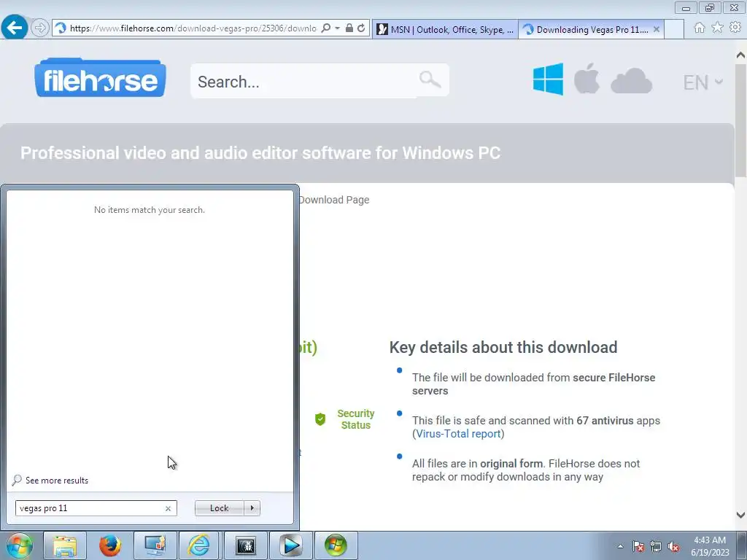This screenshot has width=747, height=560.
Task: Click the FileHorse search magnifier icon
Action: (x=430, y=79)
